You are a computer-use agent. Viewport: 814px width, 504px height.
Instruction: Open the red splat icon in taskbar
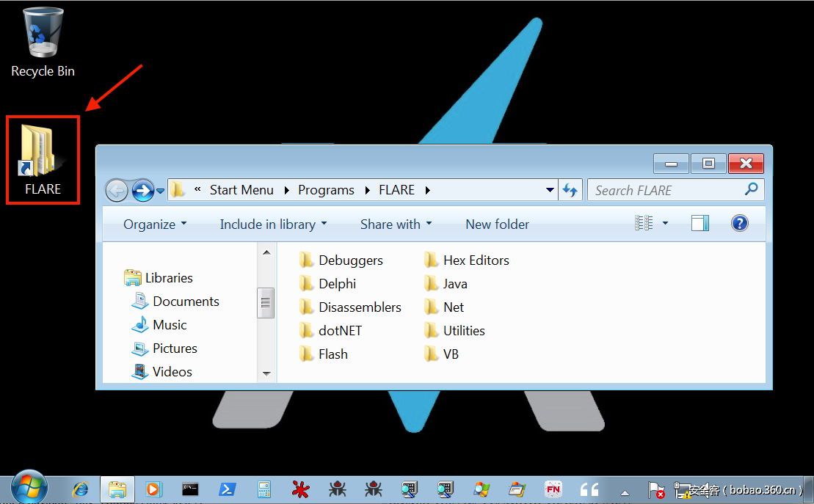[x=300, y=489]
